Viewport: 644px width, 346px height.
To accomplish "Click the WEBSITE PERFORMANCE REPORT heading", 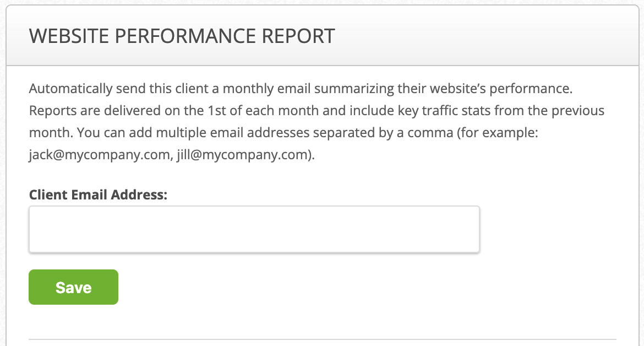I will [182, 35].
